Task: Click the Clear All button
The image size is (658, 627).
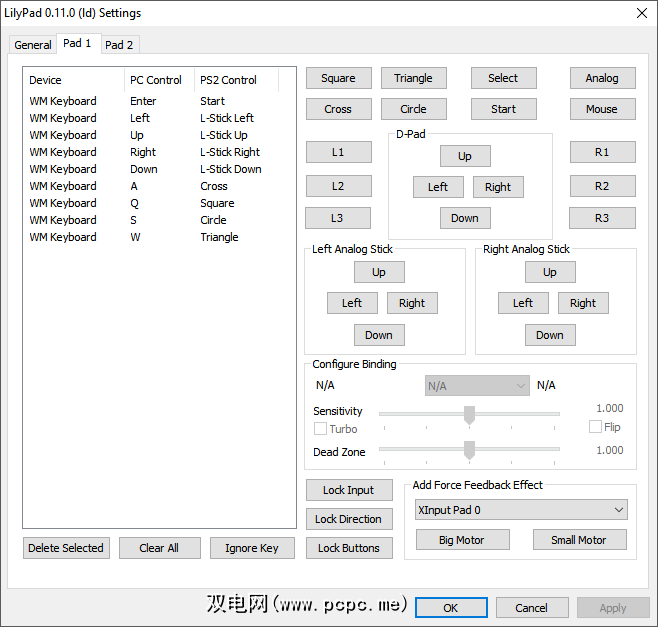Action: 159,548
